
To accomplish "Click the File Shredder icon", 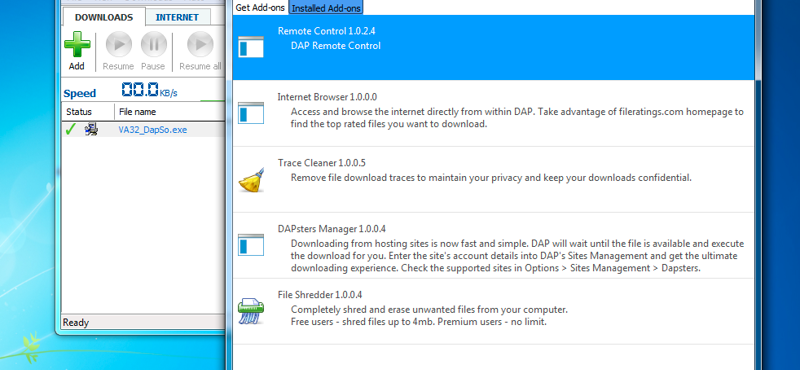I will 251,311.
